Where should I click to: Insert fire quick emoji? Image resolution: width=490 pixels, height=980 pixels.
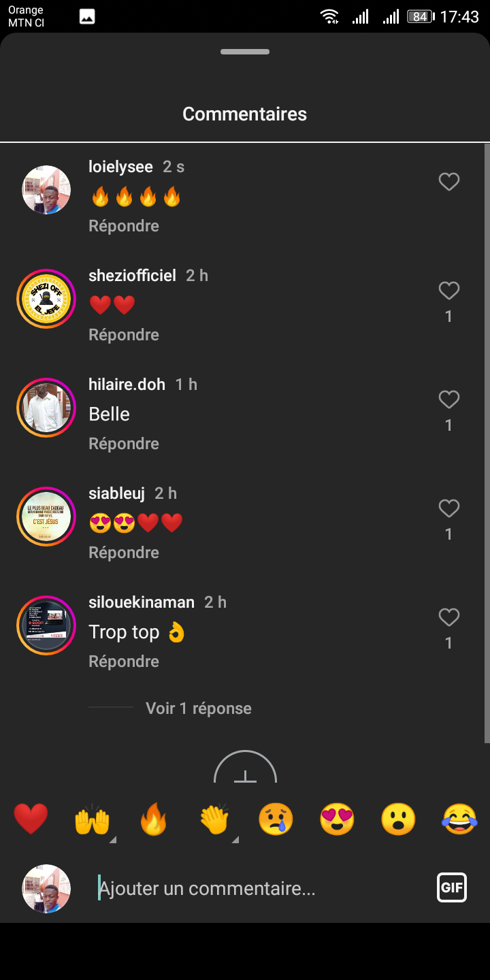pyautogui.click(x=153, y=819)
